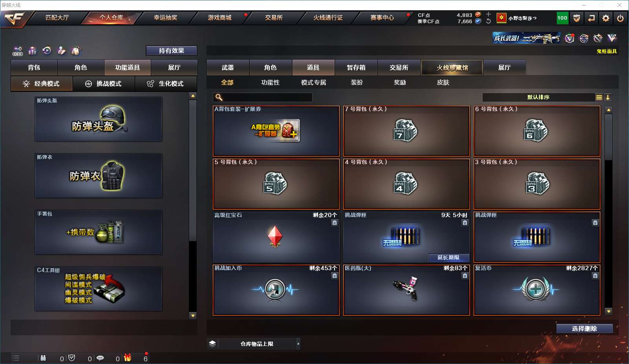
Task: Click the plus icon to recharge CF points
Action: 488,14
